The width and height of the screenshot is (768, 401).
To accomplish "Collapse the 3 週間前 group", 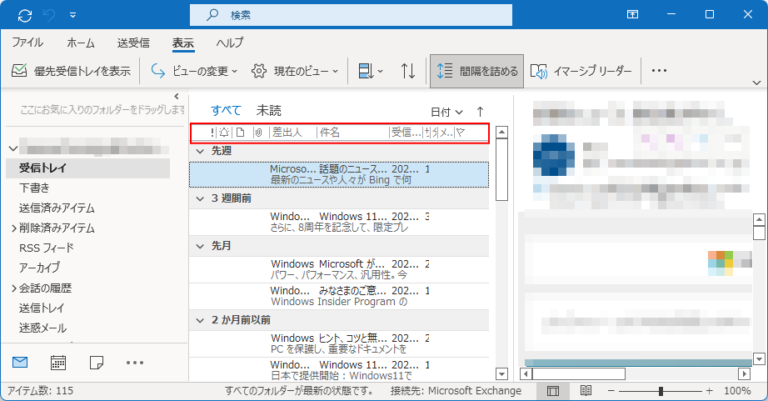I will pos(200,199).
